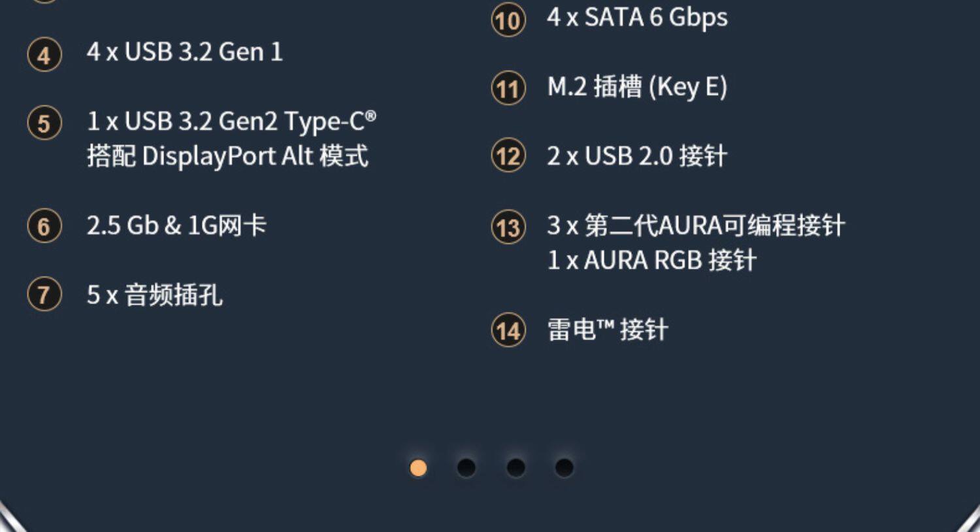
Task: Select the first orange carousel dot
Action: (x=418, y=468)
